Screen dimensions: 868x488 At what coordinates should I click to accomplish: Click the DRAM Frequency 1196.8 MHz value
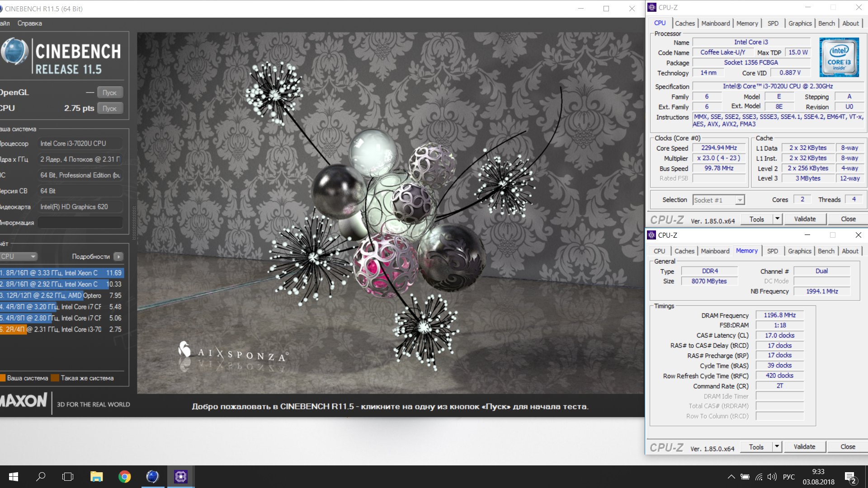tap(780, 315)
